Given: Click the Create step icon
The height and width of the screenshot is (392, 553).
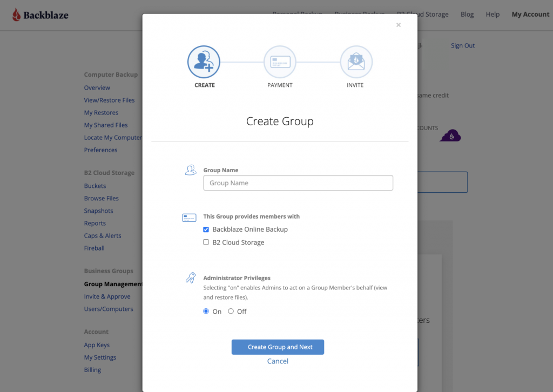Looking at the screenshot, I should 204,62.
